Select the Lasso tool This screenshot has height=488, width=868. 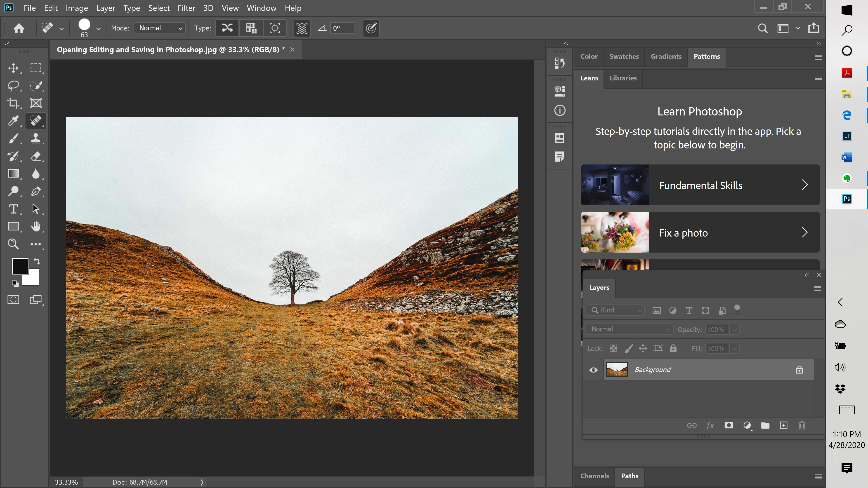tap(13, 86)
